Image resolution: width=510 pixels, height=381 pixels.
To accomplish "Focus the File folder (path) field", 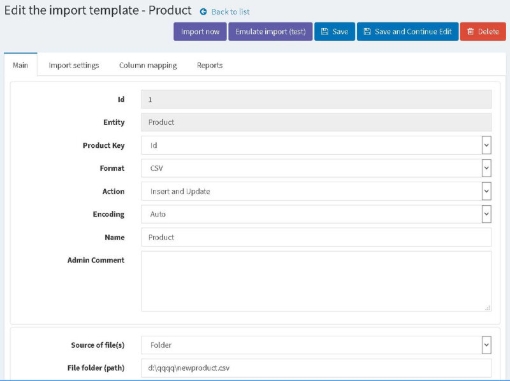I will click(316, 368).
